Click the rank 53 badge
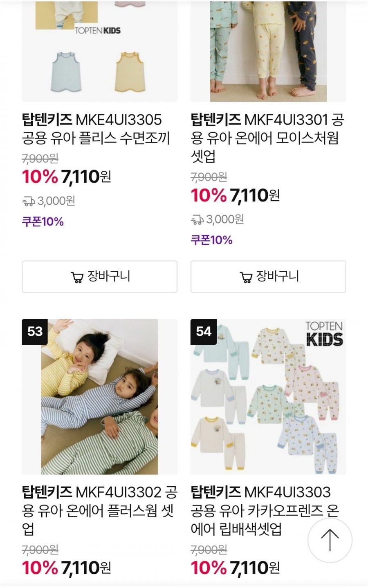 click(35, 331)
